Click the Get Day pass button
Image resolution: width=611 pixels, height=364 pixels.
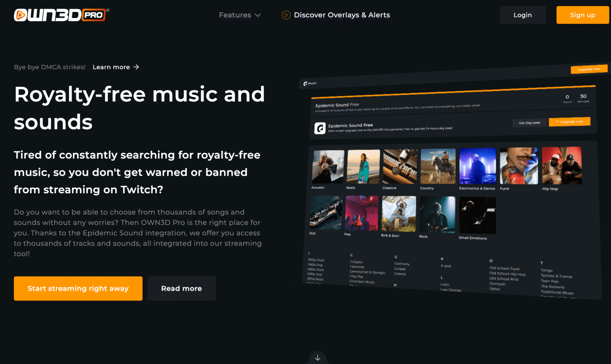point(529,123)
